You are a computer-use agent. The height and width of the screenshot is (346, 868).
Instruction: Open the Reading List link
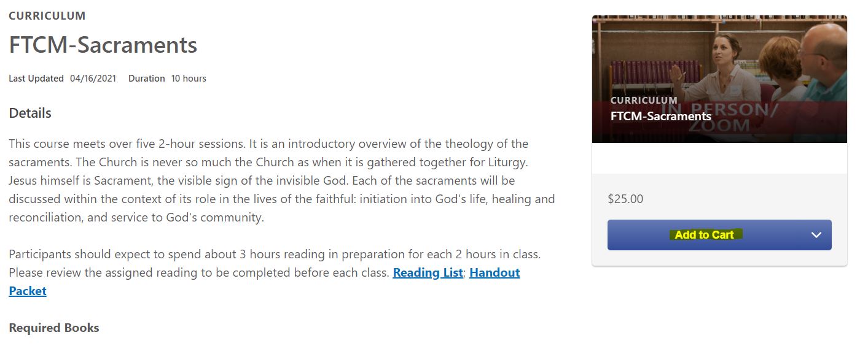(428, 272)
